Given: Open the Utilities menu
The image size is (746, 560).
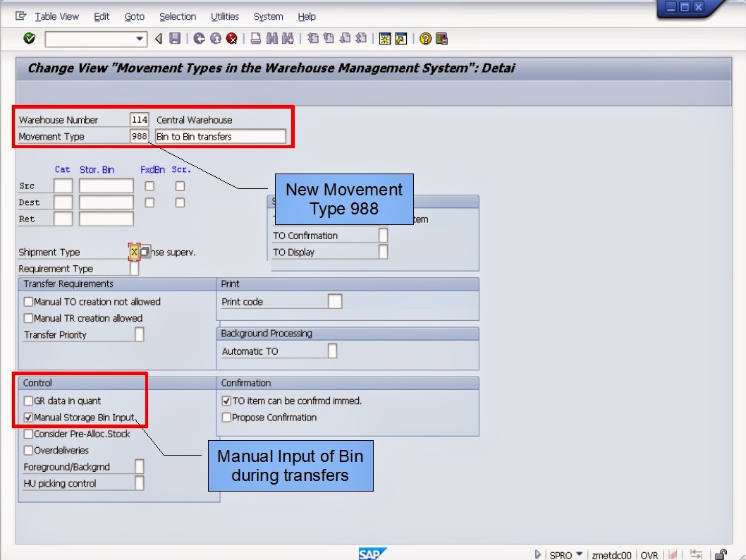Looking at the screenshot, I should (225, 16).
